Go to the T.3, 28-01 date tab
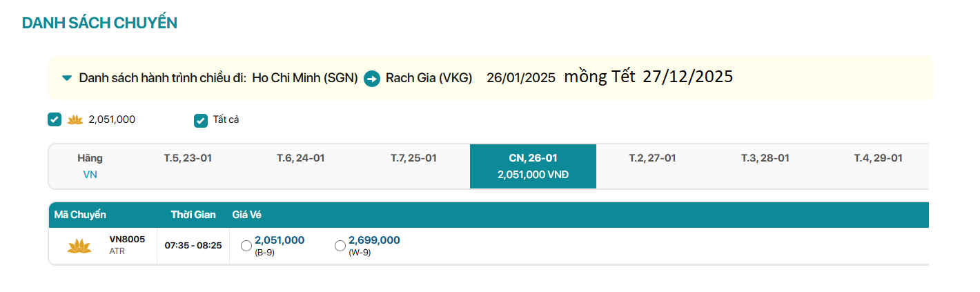The height and width of the screenshot is (292, 980). [765, 158]
